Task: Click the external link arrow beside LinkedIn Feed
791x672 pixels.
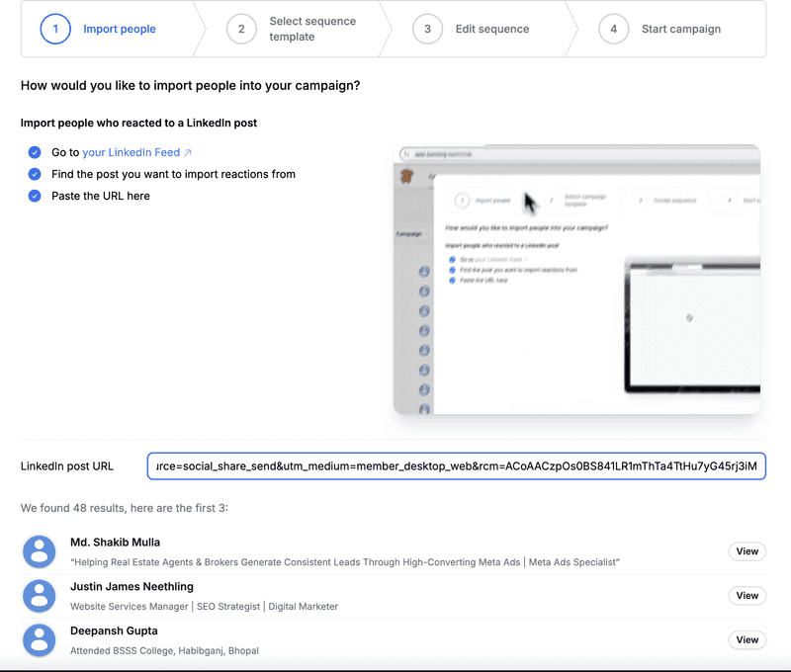Action: point(188,153)
